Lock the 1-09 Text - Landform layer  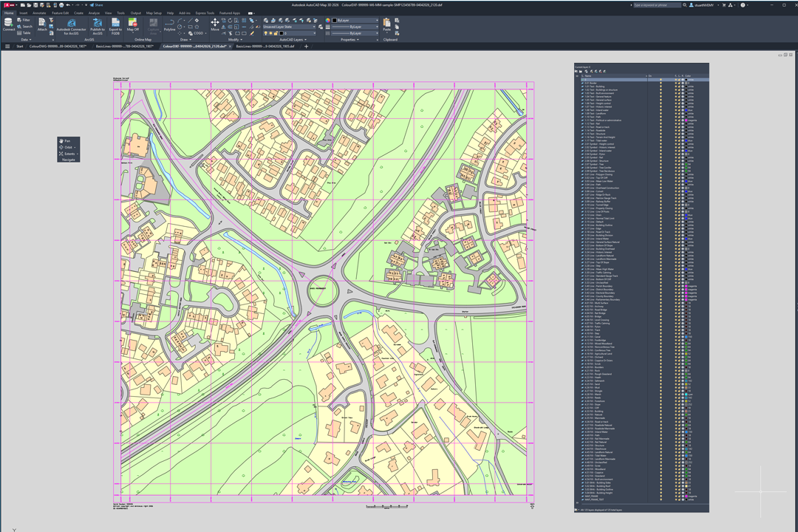pyautogui.click(x=680, y=114)
